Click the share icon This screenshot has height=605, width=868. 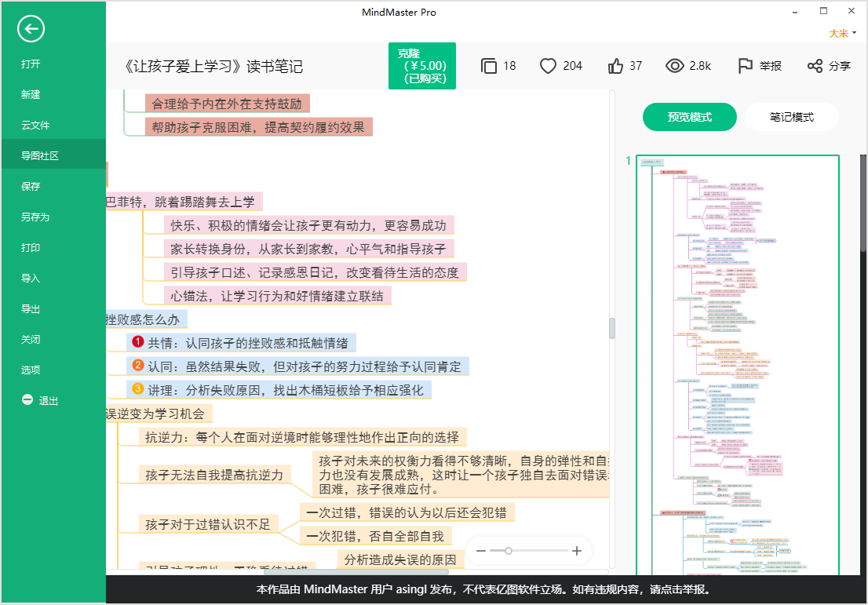coord(815,66)
